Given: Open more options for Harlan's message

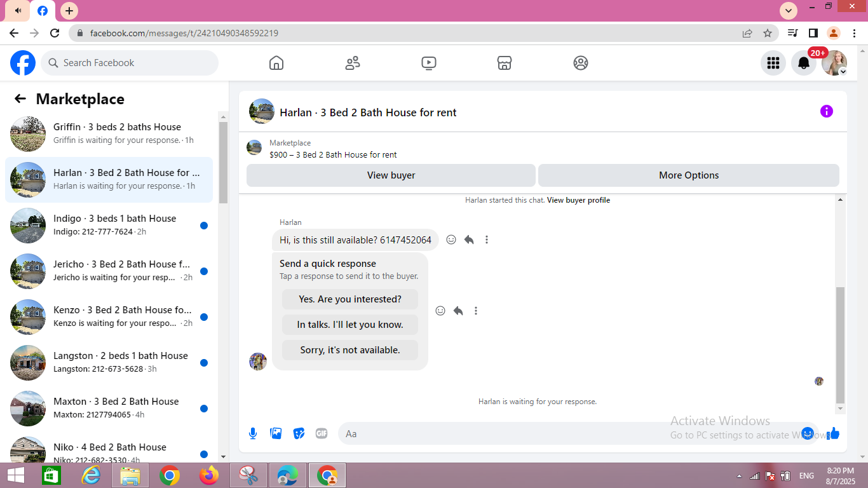Looking at the screenshot, I should [487, 240].
